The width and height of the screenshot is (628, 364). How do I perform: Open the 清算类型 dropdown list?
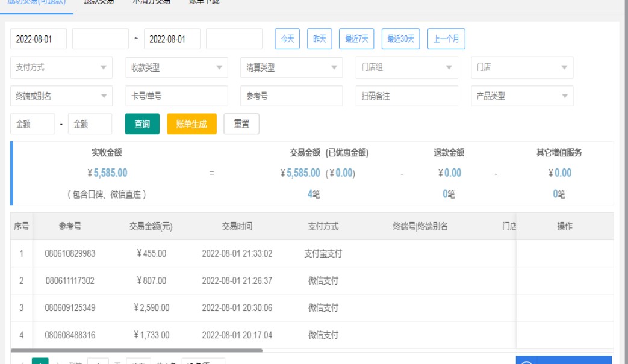[334, 68]
